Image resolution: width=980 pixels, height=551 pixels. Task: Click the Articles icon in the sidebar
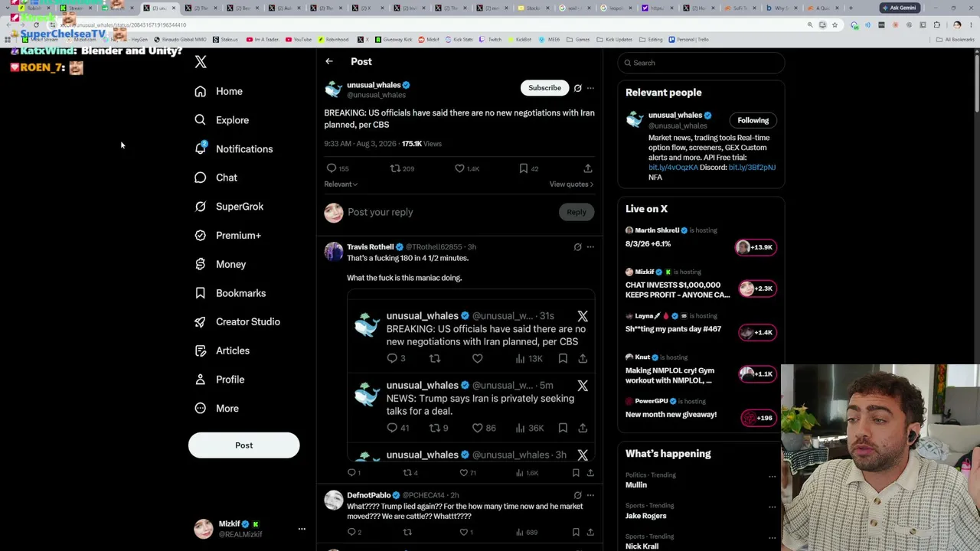[x=201, y=350]
